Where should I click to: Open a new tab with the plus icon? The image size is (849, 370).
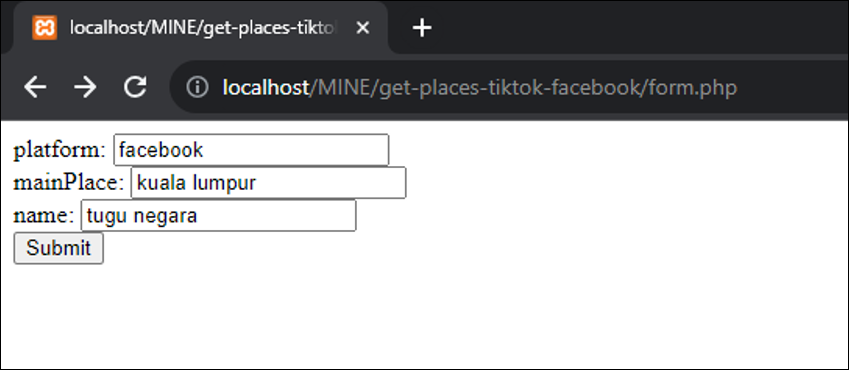pyautogui.click(x=422, y=28)
